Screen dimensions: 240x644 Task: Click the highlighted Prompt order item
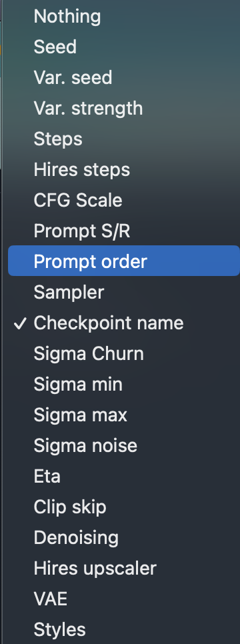123,261
